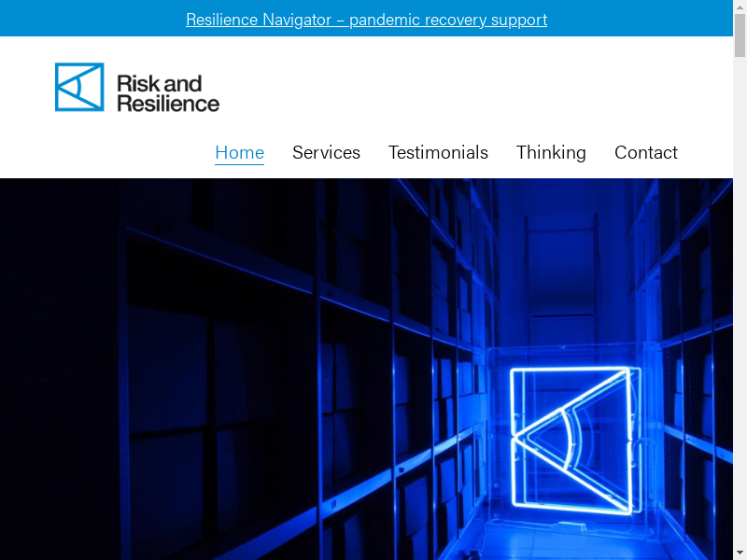Open the Resilience Navigator pandemic recovery link
Screen dimensions: 747x560
[366, 20]
